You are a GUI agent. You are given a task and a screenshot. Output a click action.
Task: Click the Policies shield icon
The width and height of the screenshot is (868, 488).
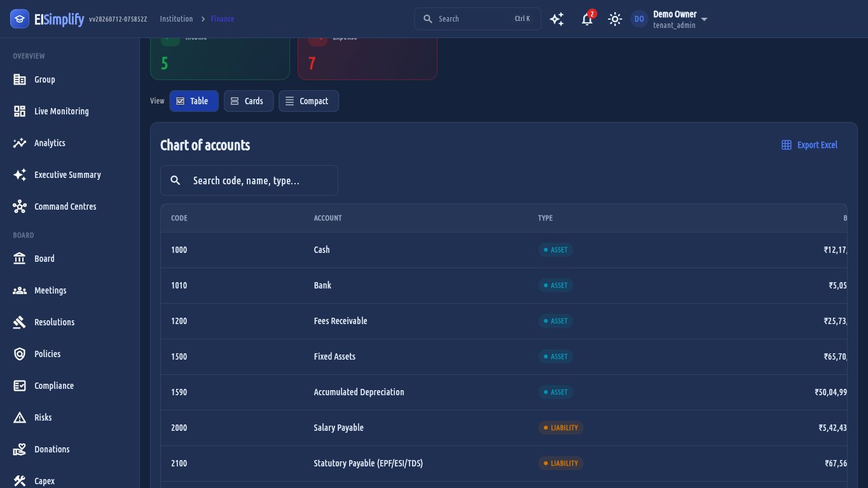tap(20, 354)
